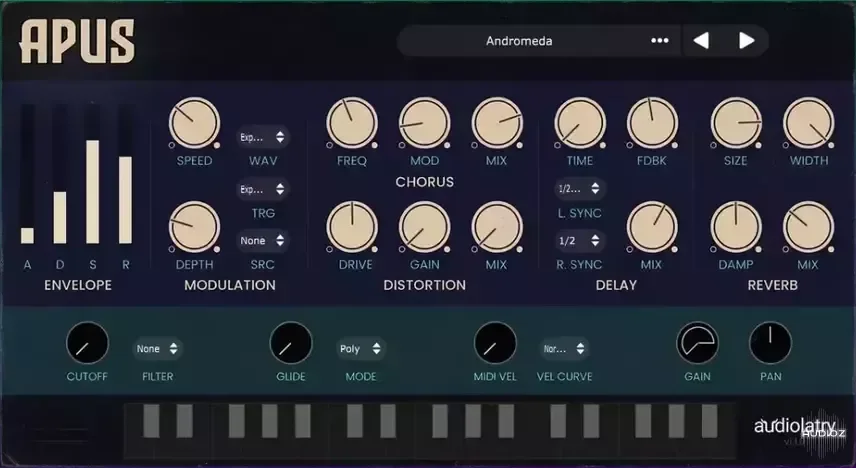856x468 pixels.
Task: Open the R. SYNC dropdown
Action: pyautogui.click(x=580, y=241)
